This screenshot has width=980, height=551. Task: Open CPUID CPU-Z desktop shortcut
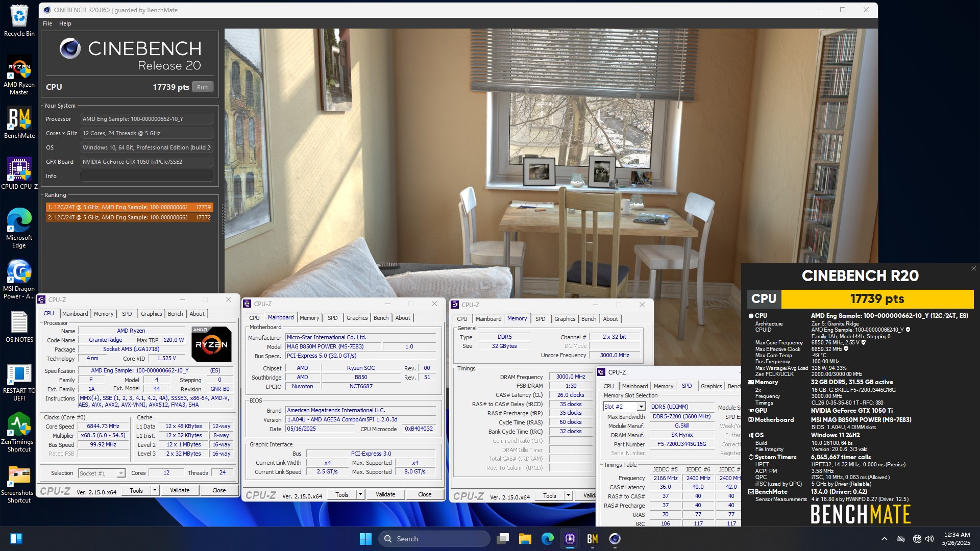[19, 173]
